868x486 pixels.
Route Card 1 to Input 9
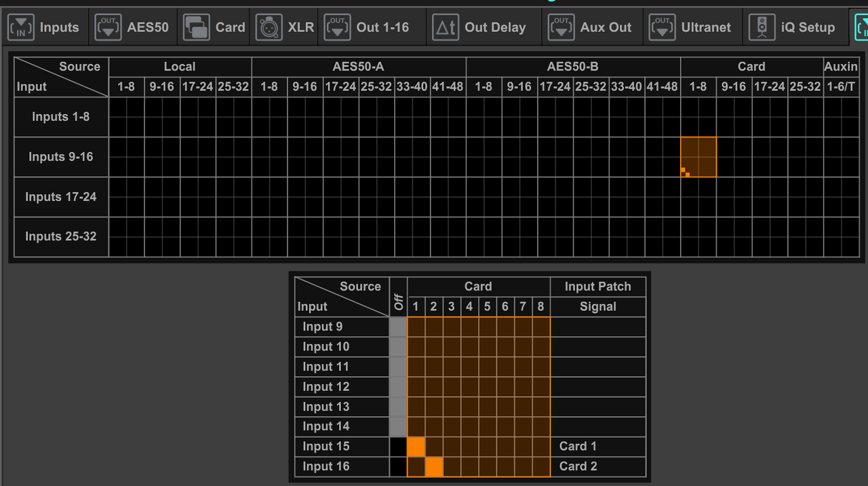coord(416,326)
